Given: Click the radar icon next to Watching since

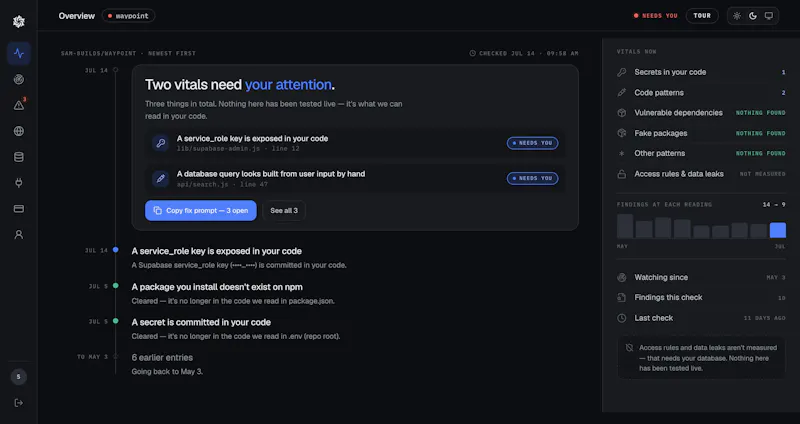Looking at the screenshot, I should click(621, 278).
